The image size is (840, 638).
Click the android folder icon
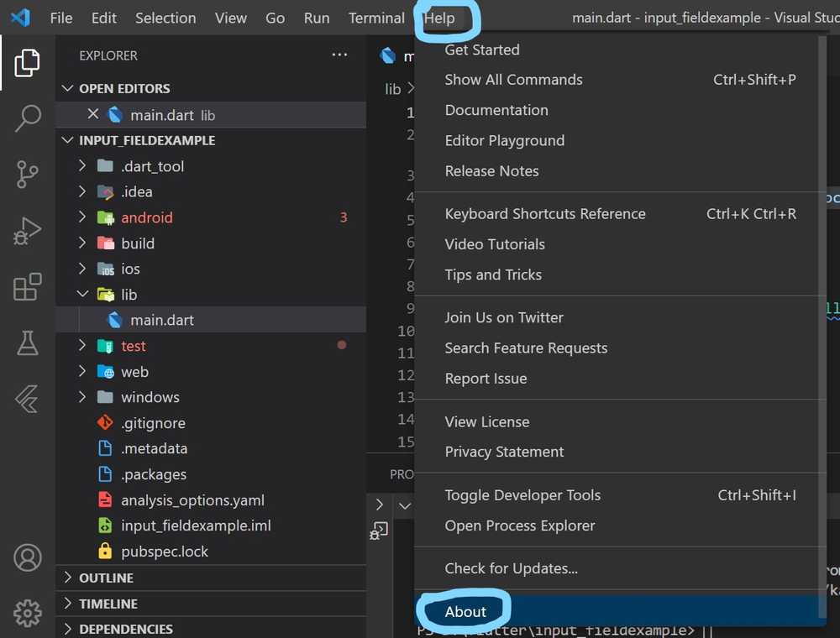[x=106, y=217]
